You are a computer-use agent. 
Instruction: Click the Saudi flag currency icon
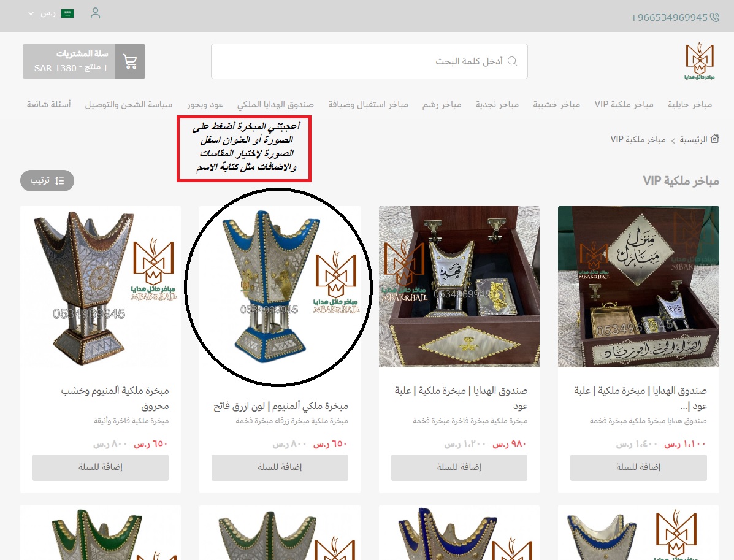[67, 13]
